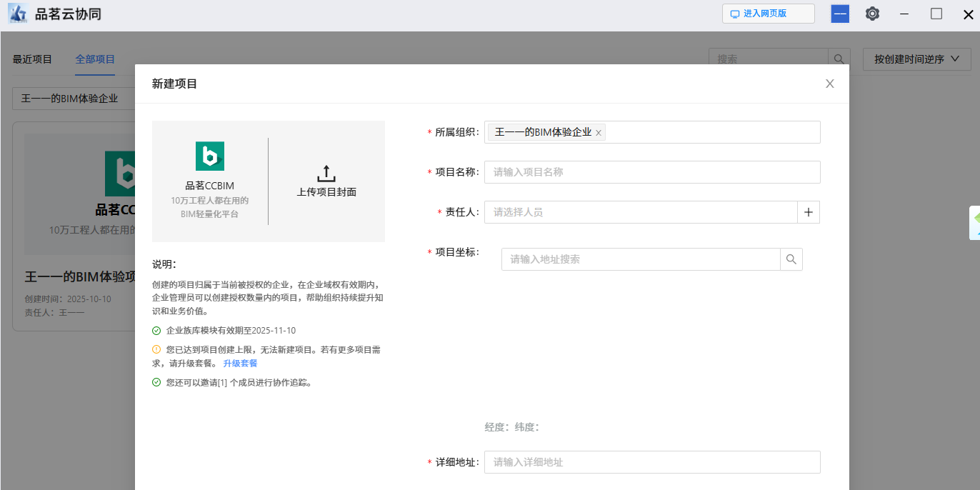980x490 pixels.
Task: Click the 品茗云协同 app logo
Action: click(17, 14)
